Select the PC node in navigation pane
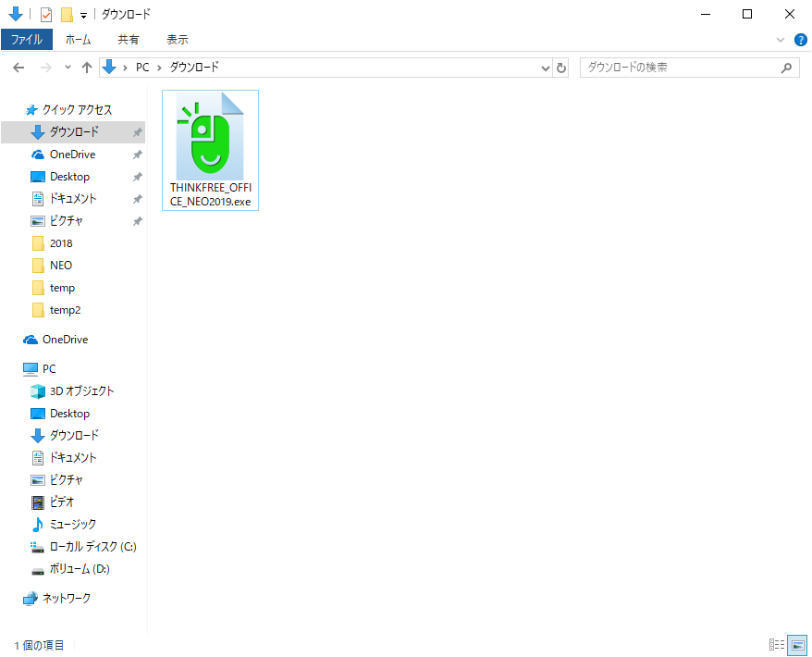The image size is (812, 657). point(49,369)
